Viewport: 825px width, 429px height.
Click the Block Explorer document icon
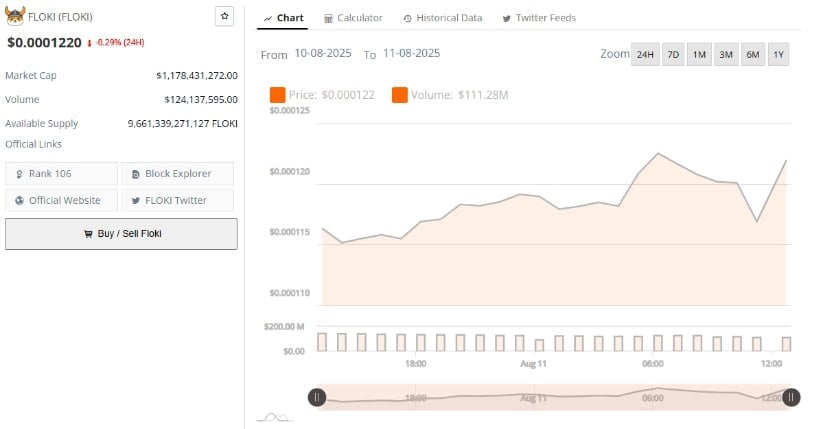(x=136, y=174)
